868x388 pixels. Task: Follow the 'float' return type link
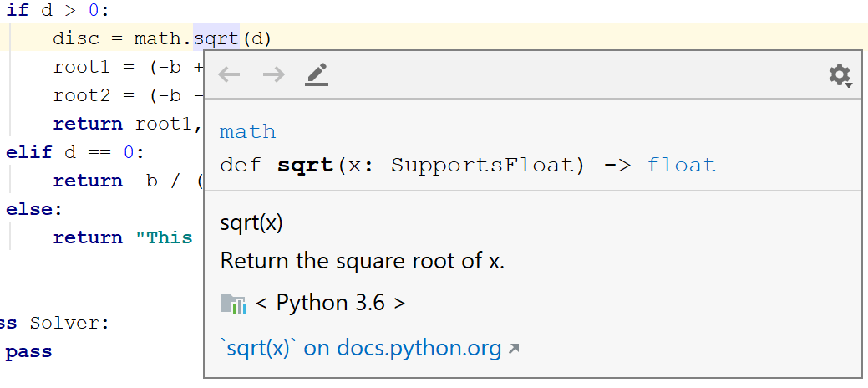(681, 165)
